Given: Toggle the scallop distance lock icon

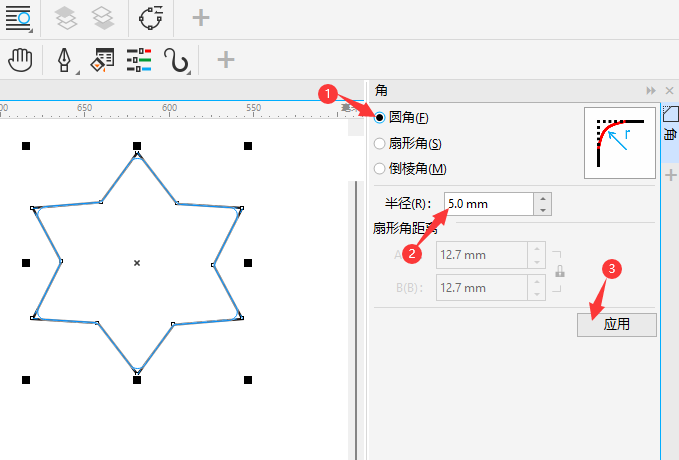Looking at the screenshot, I should click(559, 272).
